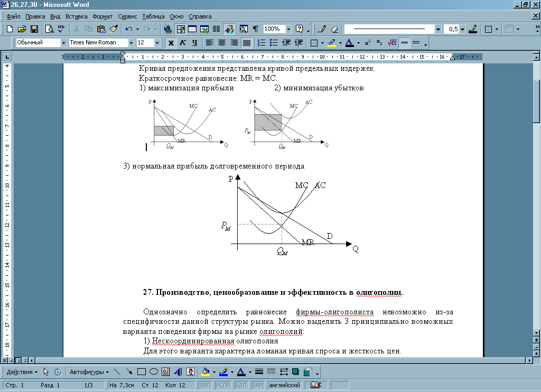This screenshot has height=392, width=541.
Task: Open the Таблица menu
Action: pyautogui.click(x=153, y=16)
